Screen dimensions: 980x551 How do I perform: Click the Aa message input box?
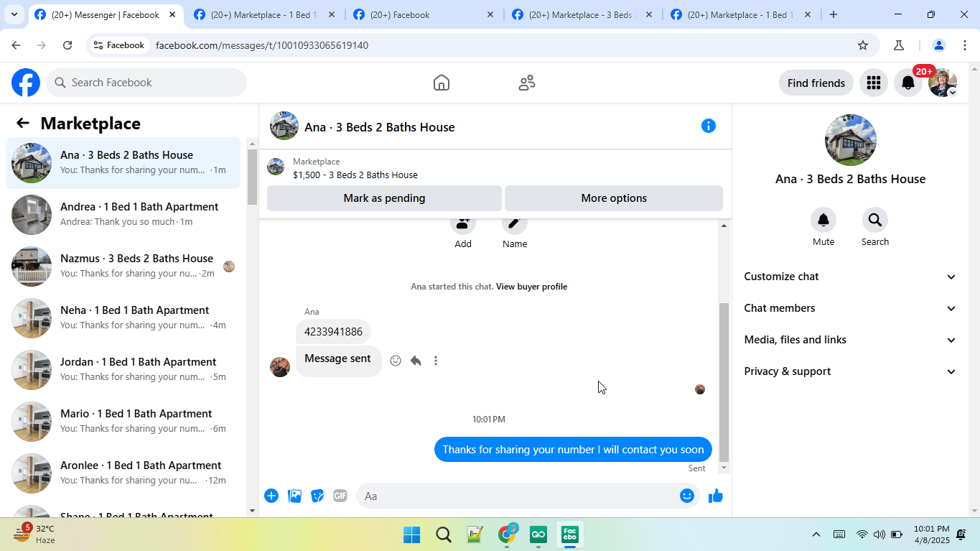[517, 496]
